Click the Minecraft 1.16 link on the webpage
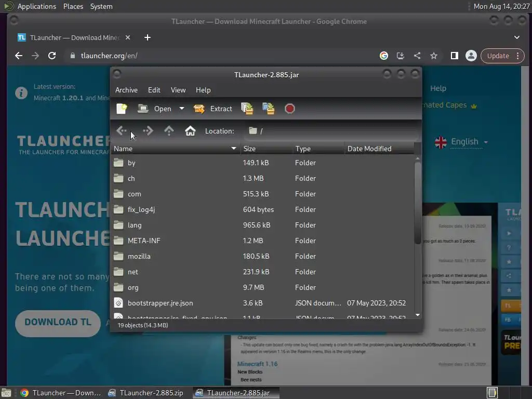 tap(257, 364)
